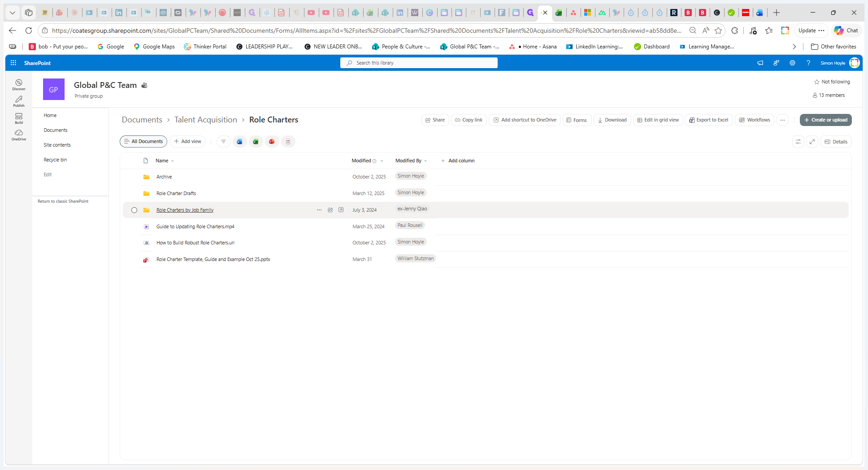The height and width of the screenshot is (470, 868).
Task: Go to Home in site navigation
Action: pos(50,115)
